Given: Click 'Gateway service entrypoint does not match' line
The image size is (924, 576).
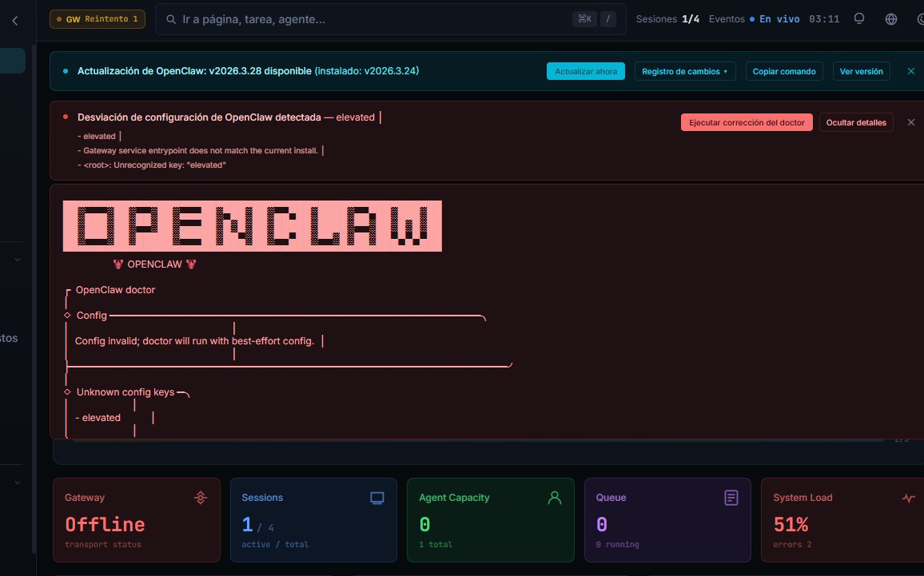Looking at the screenshot, I should click(x=198, y=151).
